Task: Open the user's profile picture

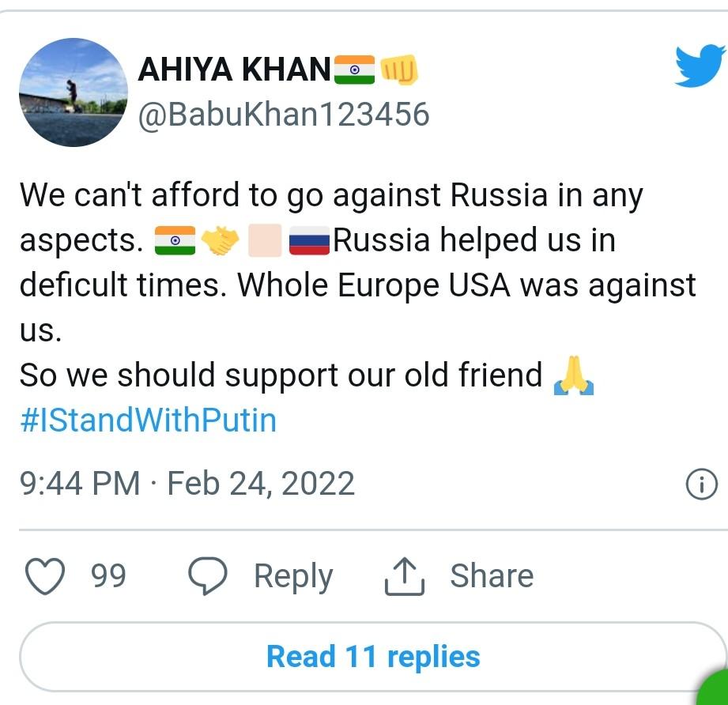Action: [x=73, y=92]
